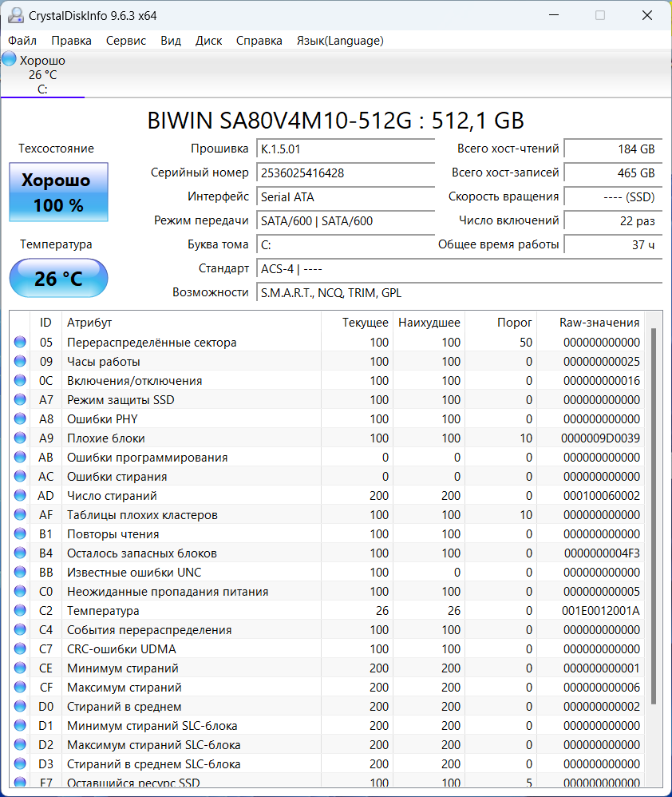Click status icon of CRC-ошибки UDMA row
This screenshot has height=797, width=672.
tap(20, 649)
